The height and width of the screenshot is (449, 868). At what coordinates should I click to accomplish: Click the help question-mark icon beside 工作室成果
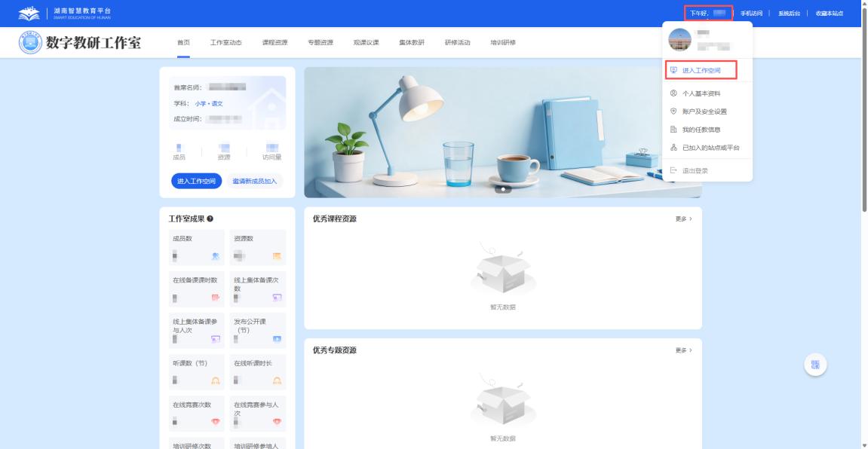pos(210,219)
